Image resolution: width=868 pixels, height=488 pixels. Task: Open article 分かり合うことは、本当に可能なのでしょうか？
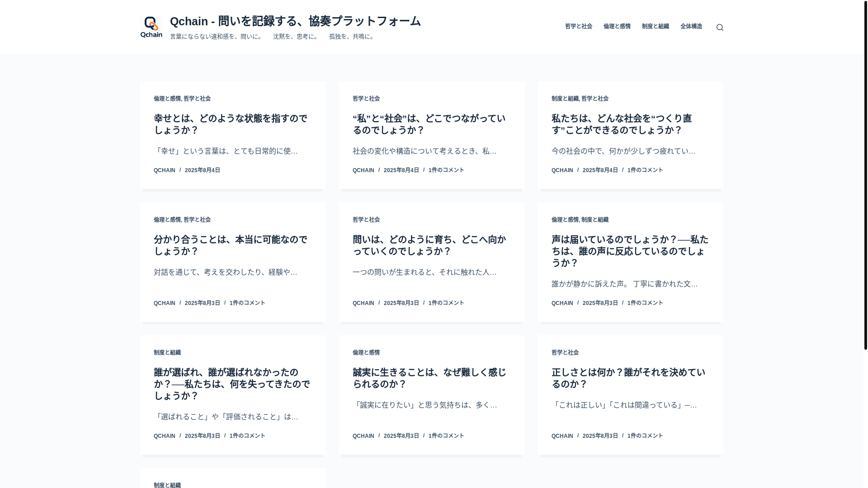coord(231,245)
